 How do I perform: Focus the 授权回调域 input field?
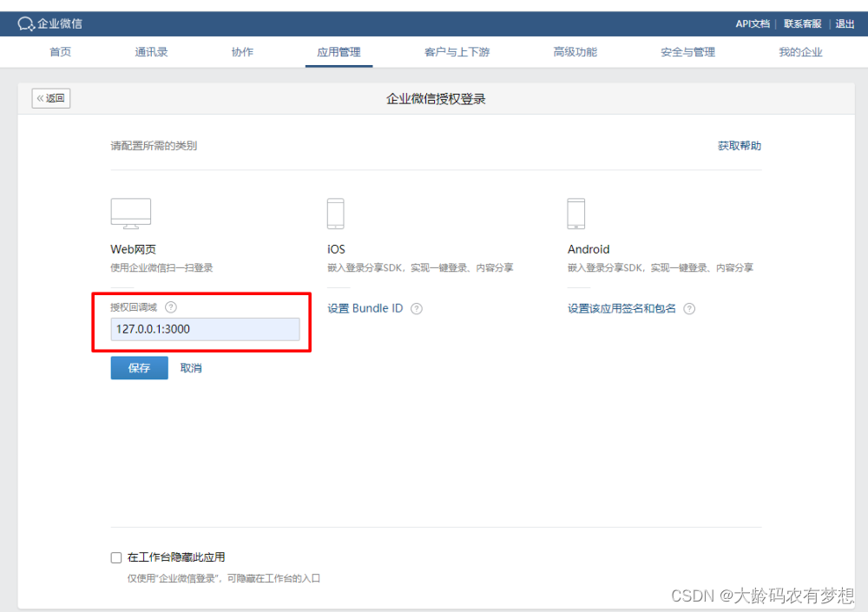pyautogui.click(x=206, y=329)
